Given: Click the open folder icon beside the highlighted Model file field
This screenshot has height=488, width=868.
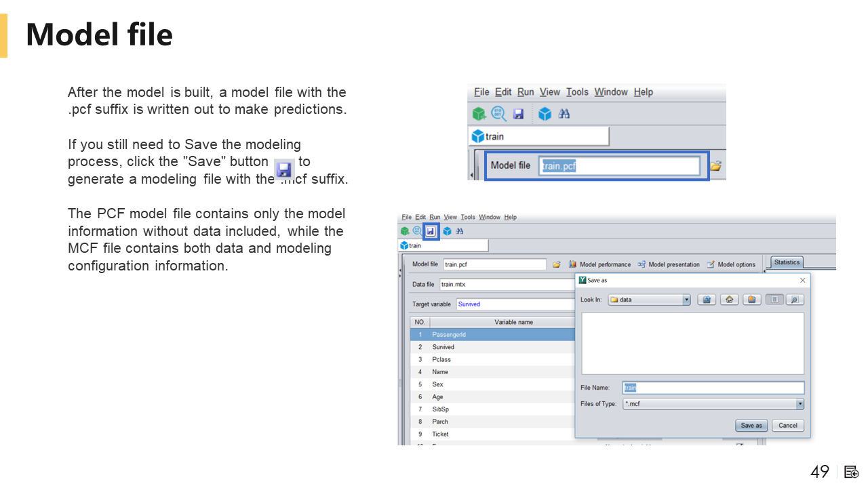Looking at the screenshot, I should click(715, 165).
